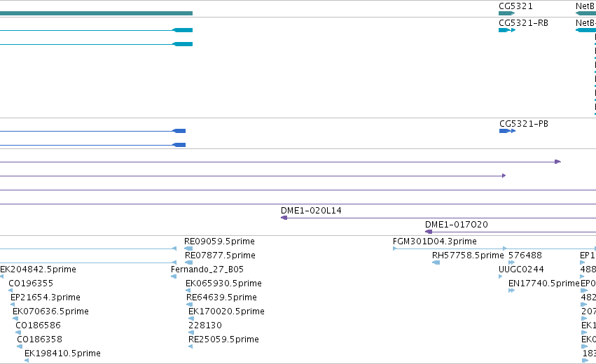This screenshot has height=364, width=596.
Task: Select the EN17740.5prime feature glyph
Action: coord(512,290)
